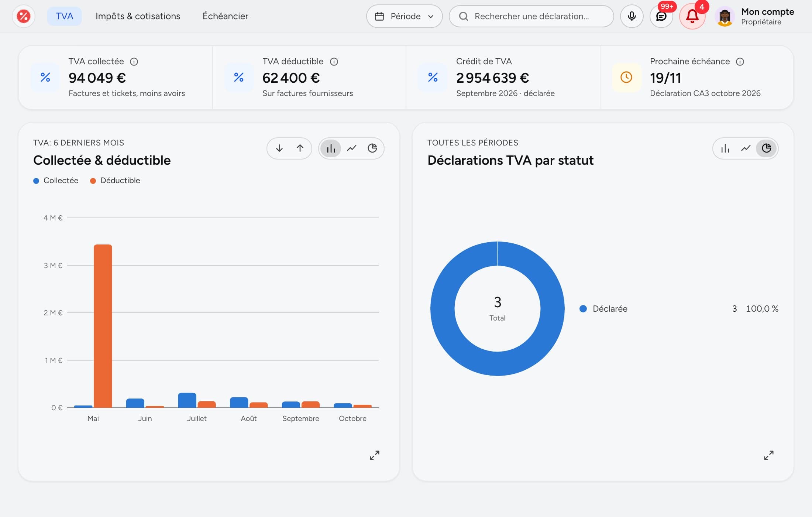Viewport: 812px width, 517px height.
Task: Open Mon compte profile menu
Action: tap(767, 16)
